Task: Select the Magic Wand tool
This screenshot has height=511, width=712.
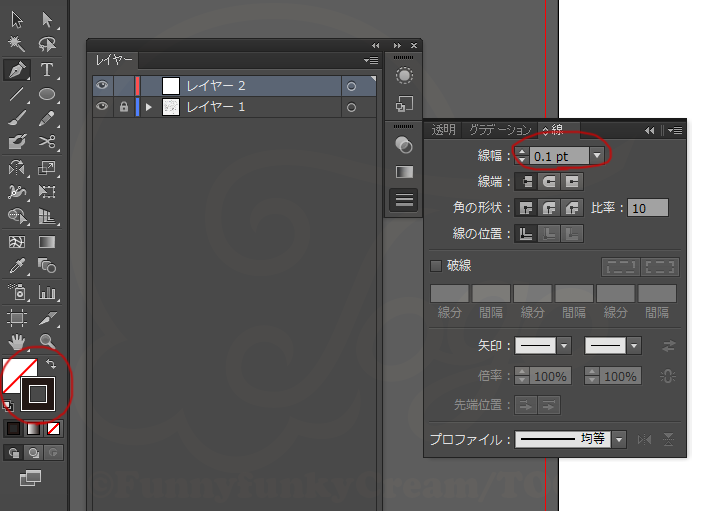Action: click(17, 44)
